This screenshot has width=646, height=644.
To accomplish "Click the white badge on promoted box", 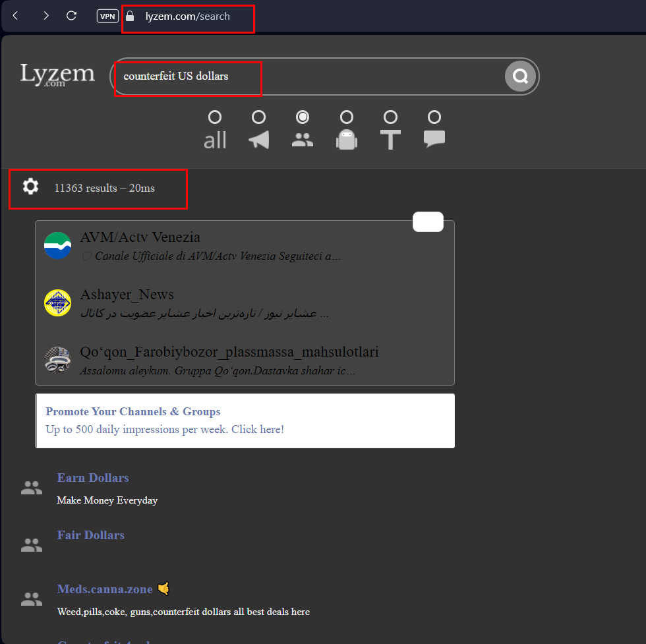I will (x=428, y=222).
